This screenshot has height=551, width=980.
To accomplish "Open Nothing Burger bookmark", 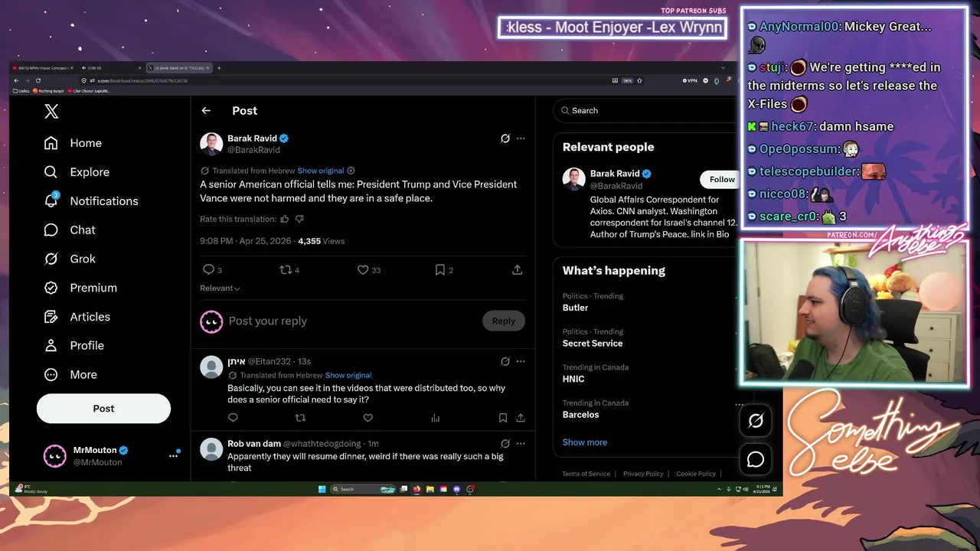I will (x=49, y=91).
